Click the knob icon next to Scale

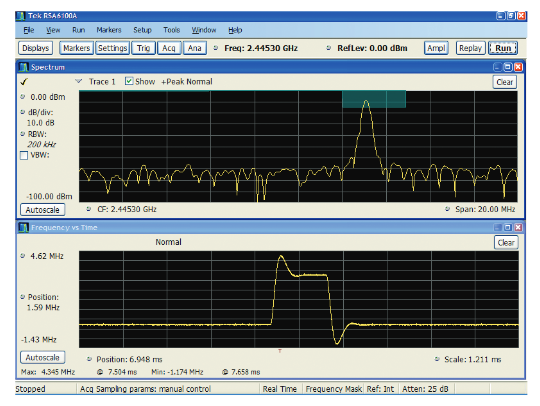[437, 359]
